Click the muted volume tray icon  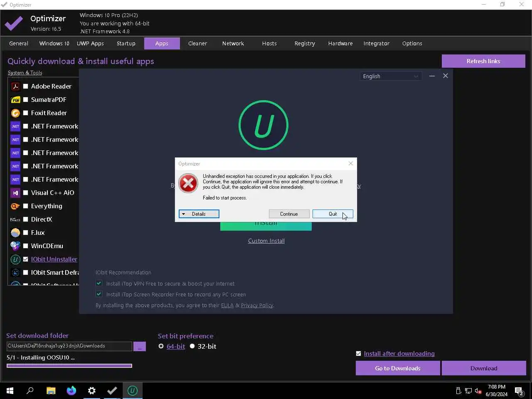[x=478, y=391]
